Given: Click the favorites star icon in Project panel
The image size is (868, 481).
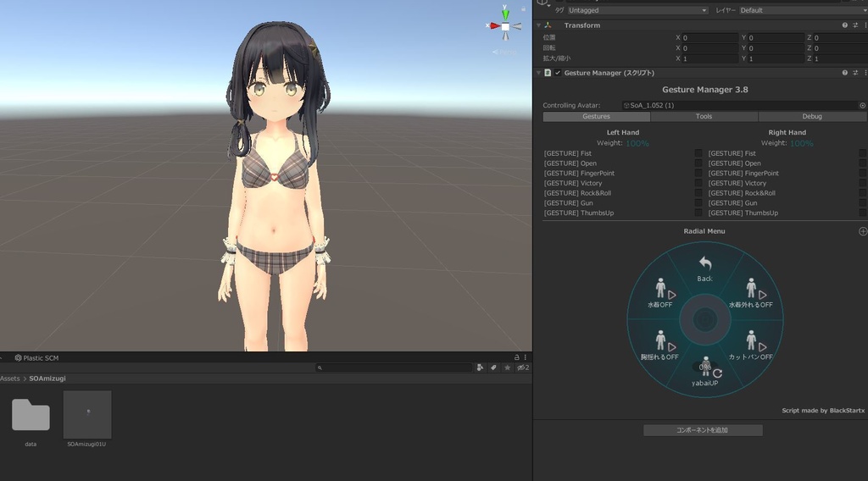Looking at the screenshot, I should [507, 368].
